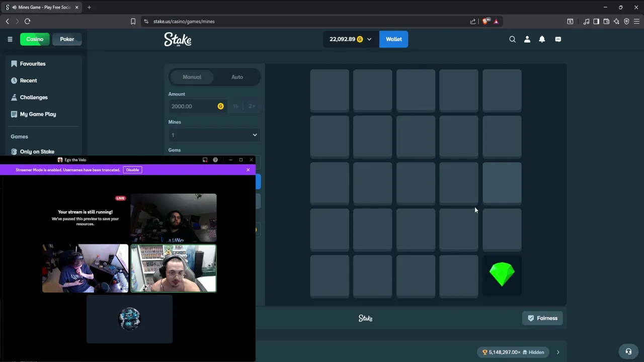Image resolution: width=644 pixels, height=362 pixels.
Task: Select the Poker tab
Action: (x=67, y=39)
